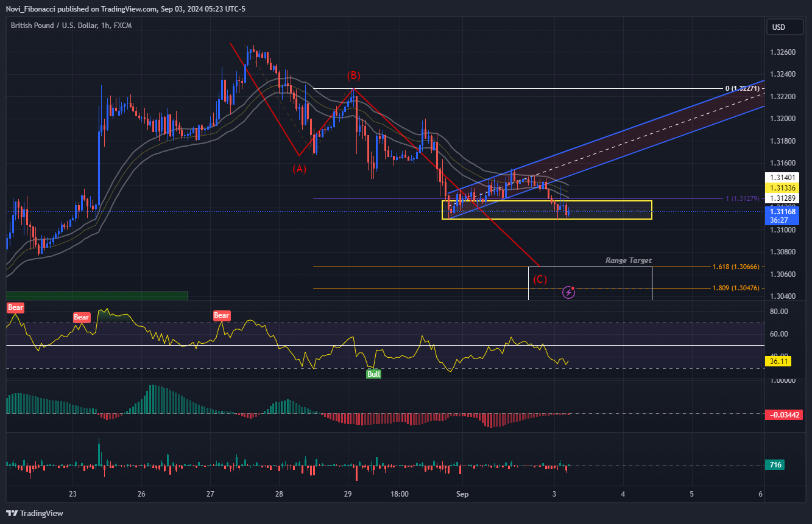This screenshot has height=524, width=812.
Task: Select the 1.618 (1.30666) Fibonacci label
Action: tap(736, 267)
